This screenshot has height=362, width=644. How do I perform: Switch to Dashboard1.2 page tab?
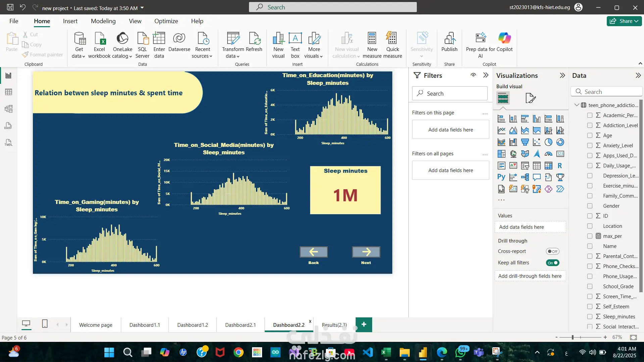[193, 325]
